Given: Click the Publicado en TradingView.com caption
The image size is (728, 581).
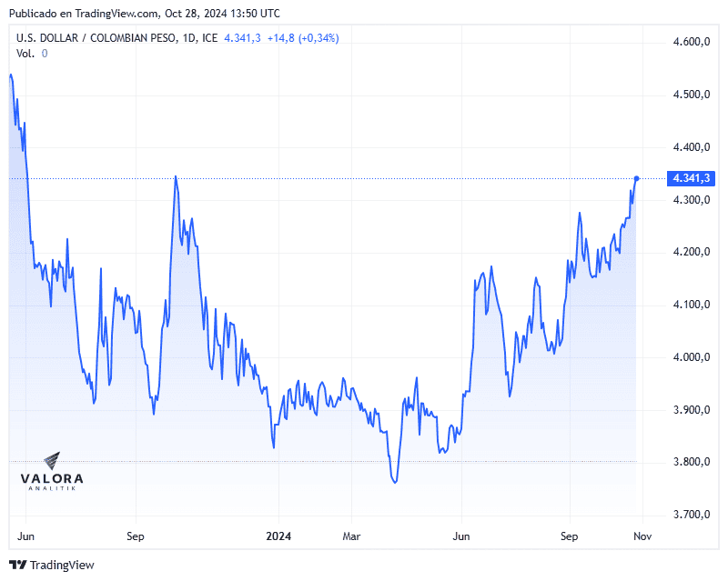Looking at the screenshot, I should (145, 14).
